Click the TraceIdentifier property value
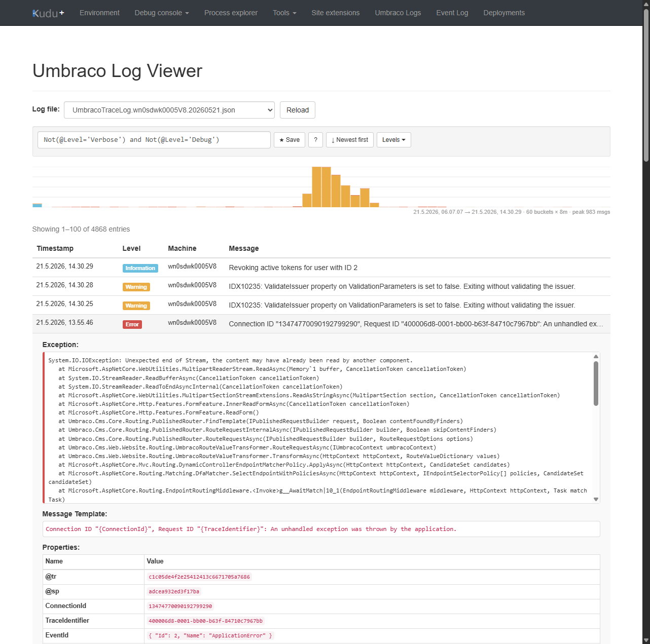The height and width of the screenshot is (644, 650). click(x=205, y=621)
